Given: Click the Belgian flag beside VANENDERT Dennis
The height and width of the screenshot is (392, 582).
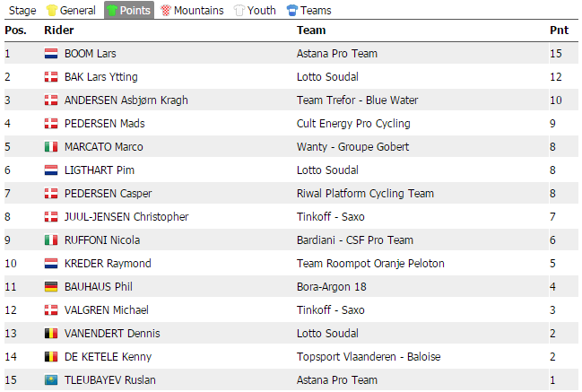Looking at the screenshot, I should click(x=51, y=334).
